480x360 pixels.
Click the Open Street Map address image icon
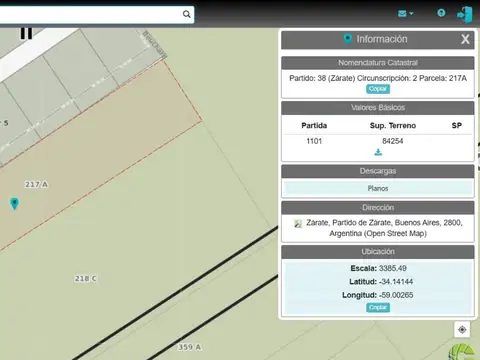point(298,223)
